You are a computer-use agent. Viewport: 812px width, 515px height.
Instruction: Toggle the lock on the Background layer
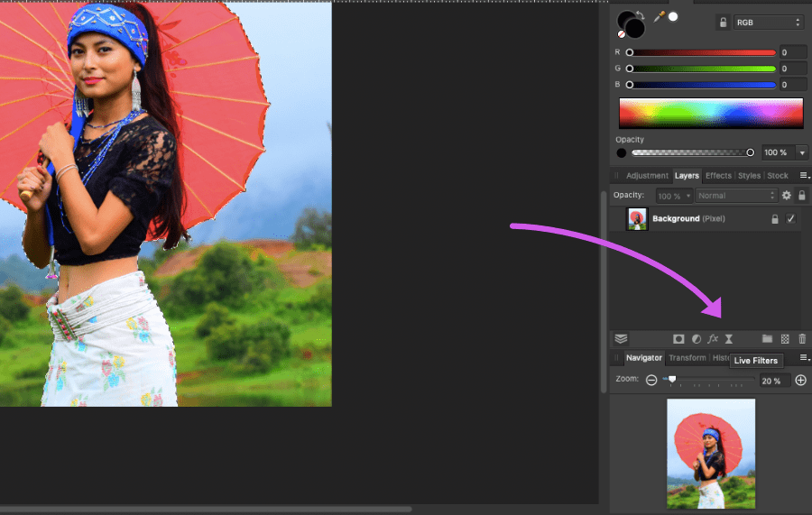tap(774, 219)
